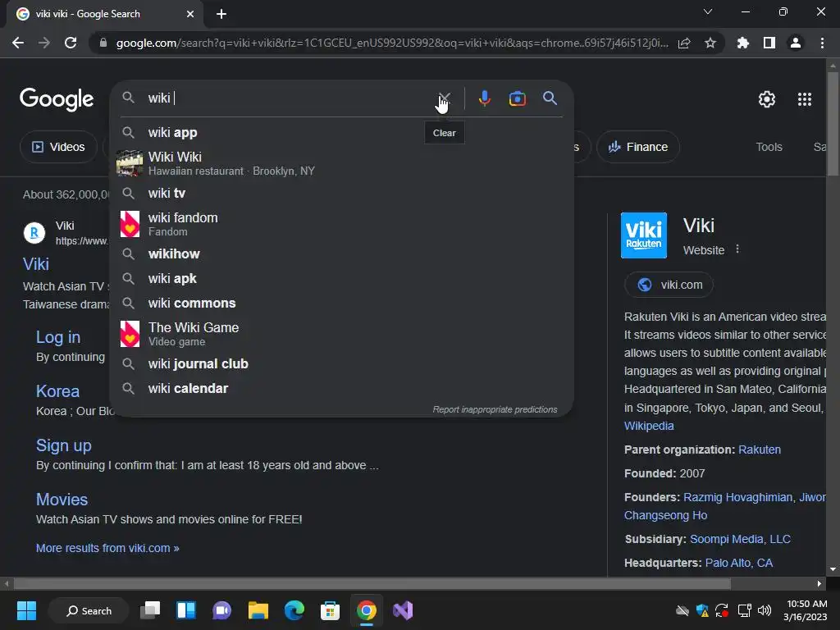Open Windows Start menu
Viewport: 840px width, 630px height.
[x=26, y=610]
